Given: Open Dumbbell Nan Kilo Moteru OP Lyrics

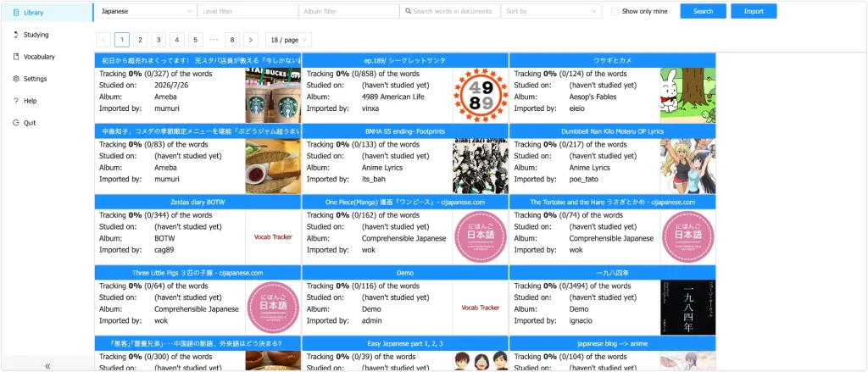Looking at the screenshot, I should (x=612, y=131).
